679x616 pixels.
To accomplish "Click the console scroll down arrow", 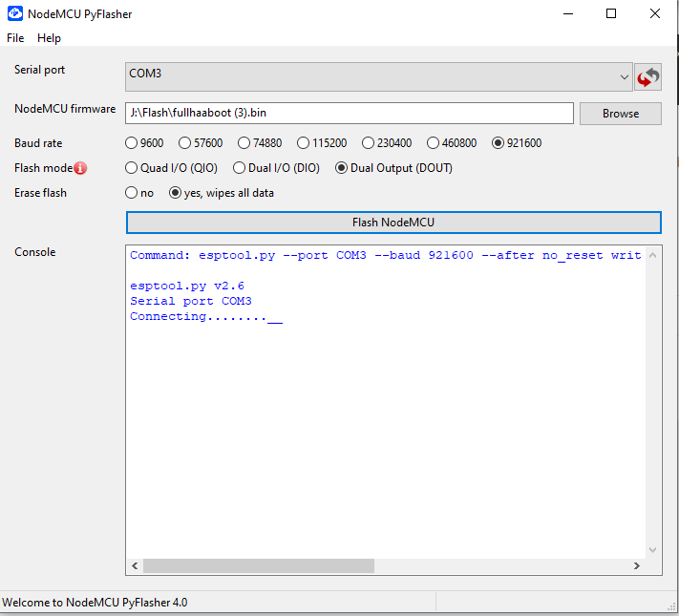I will click(652, 550).
